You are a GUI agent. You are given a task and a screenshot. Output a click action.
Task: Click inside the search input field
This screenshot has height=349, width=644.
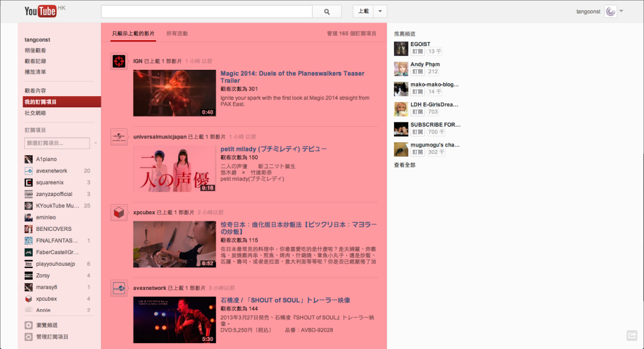tap(207, 11)
